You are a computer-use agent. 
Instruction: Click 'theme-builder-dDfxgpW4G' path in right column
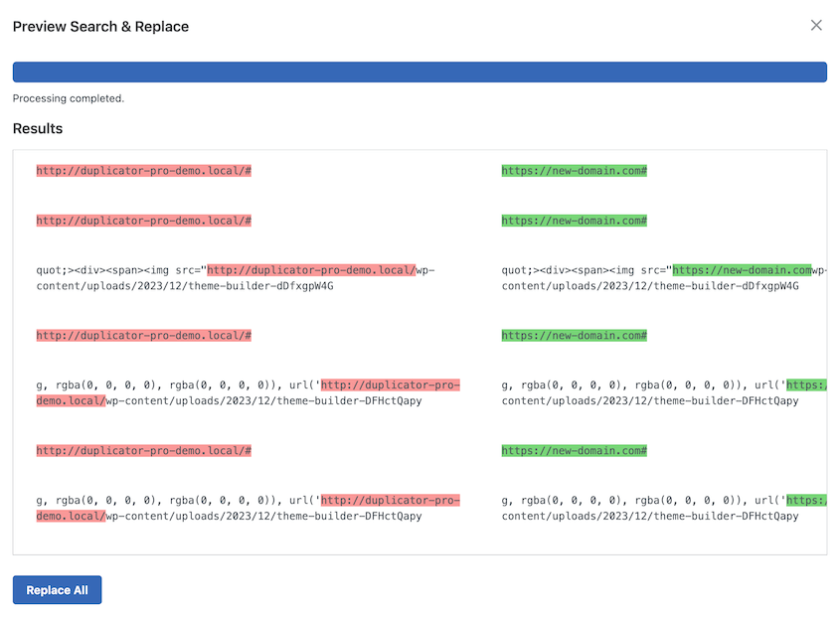(x=726, y=286)
